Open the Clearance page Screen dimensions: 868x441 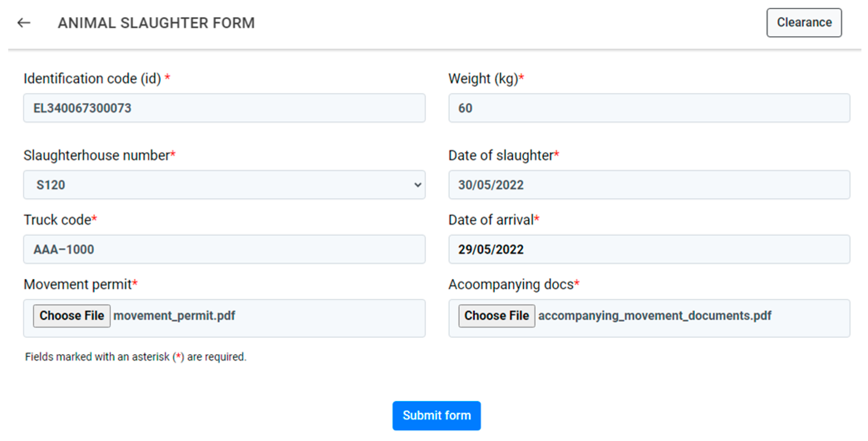point(804,23)
